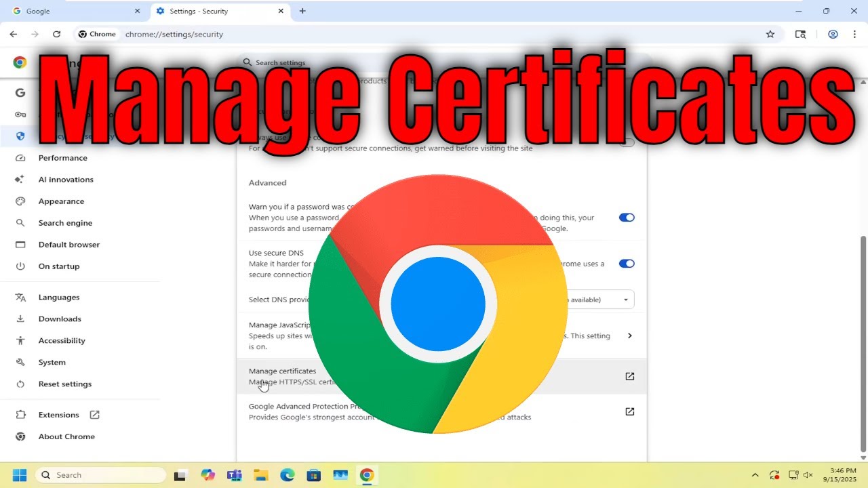Click Manage certificates external link icon

629,376
